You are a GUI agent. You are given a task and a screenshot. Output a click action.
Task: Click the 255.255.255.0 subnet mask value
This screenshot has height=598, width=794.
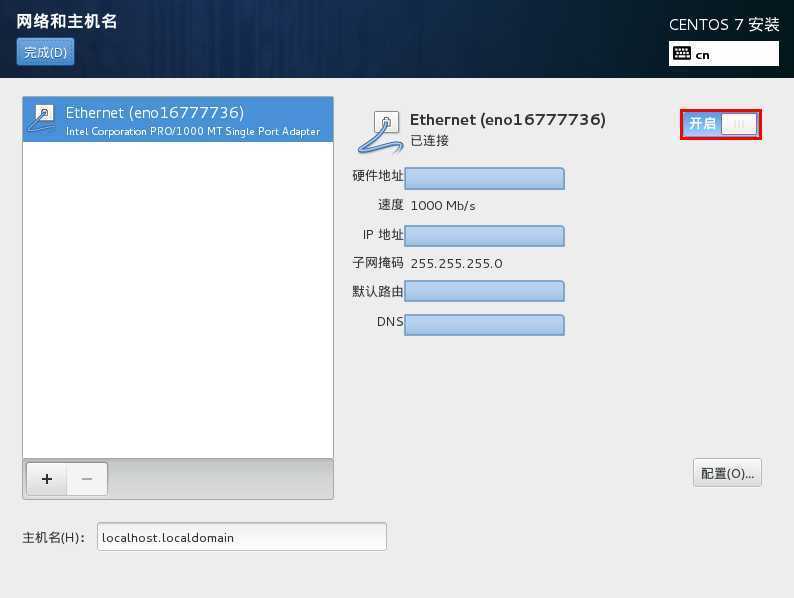[456, 264]
